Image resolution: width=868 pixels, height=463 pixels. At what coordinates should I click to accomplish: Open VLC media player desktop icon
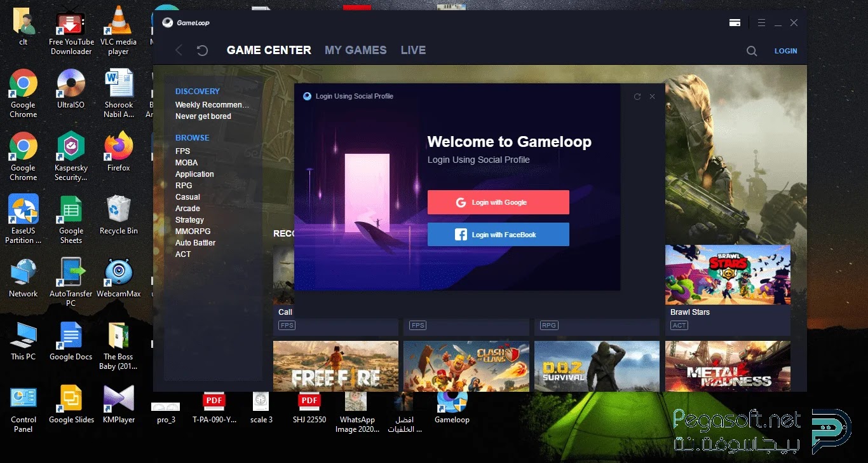(x=118, y=31)
